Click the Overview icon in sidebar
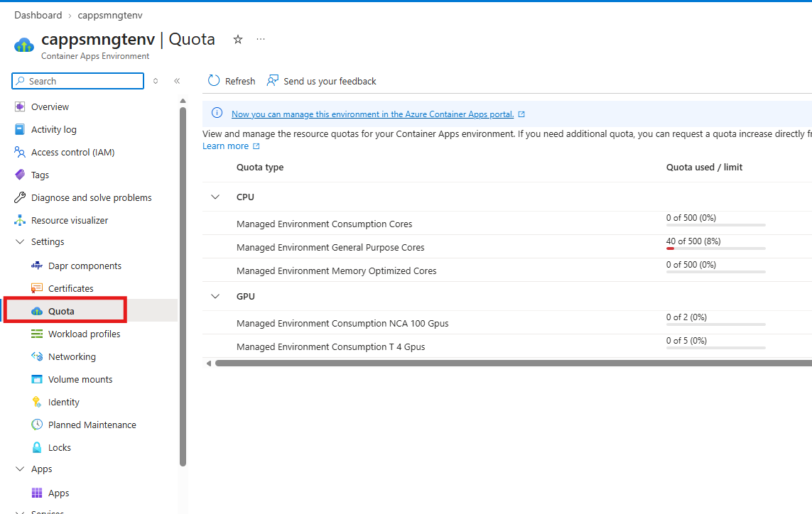The width and height of the screenshot is (812, 514). click(x=20, y=106)
